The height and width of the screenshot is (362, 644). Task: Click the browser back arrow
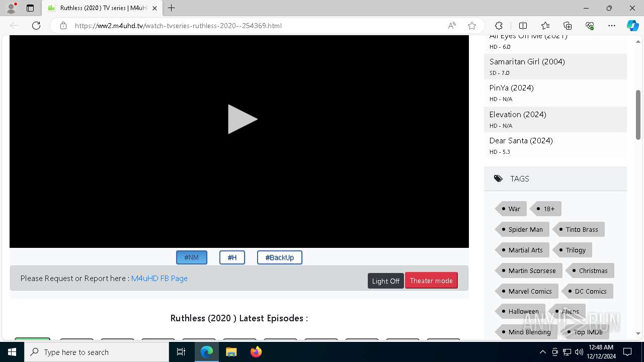[14, 26]
